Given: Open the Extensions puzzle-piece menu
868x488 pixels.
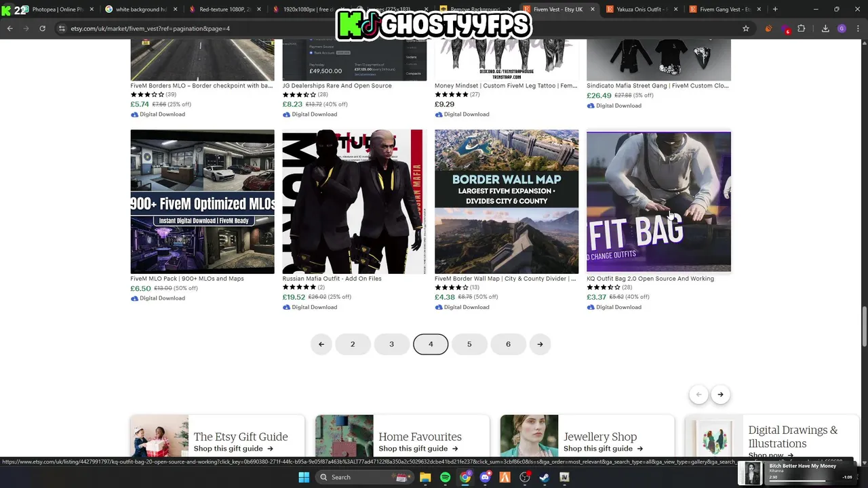Looking at the screenshot, I should coord(802,28).
